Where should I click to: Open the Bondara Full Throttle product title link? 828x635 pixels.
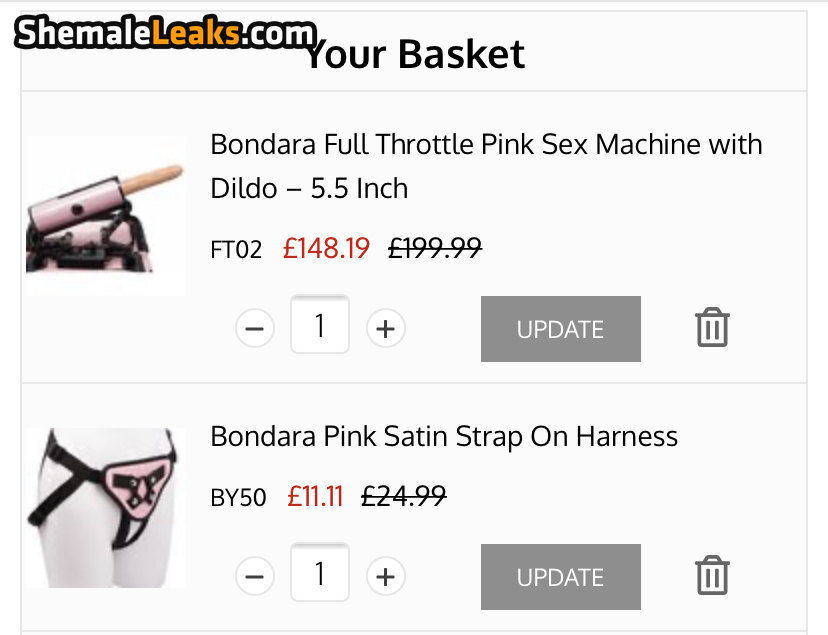coord(486,166)
